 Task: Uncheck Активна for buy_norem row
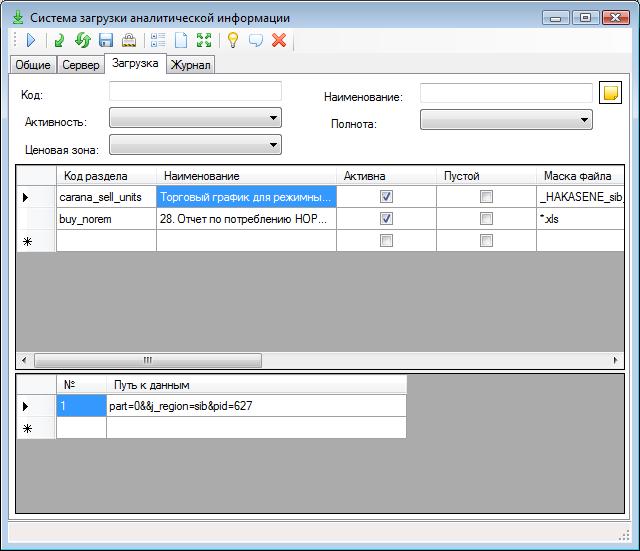pyautogui.click(x=386, y=218)
